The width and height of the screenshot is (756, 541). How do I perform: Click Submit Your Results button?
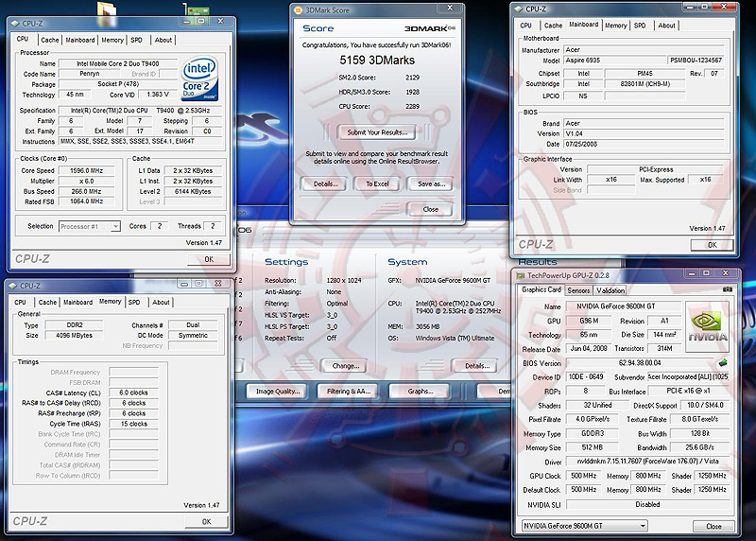tap(377, 132)
